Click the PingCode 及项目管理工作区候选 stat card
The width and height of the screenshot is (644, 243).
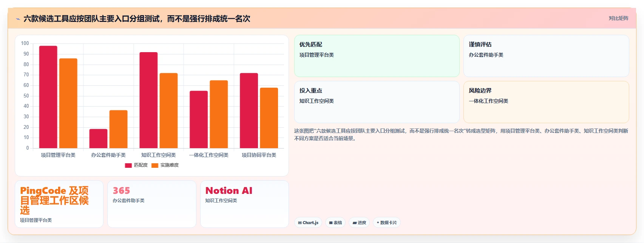[59, 204]
